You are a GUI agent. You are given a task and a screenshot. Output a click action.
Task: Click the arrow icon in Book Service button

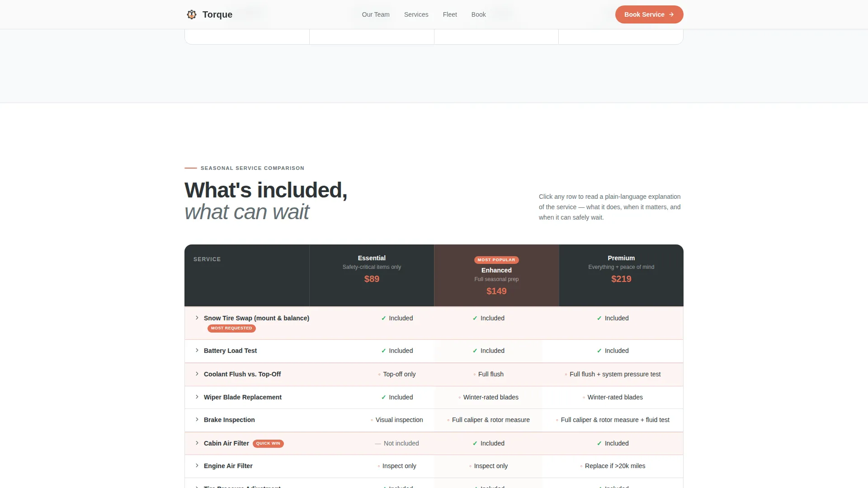pos(671,14)
